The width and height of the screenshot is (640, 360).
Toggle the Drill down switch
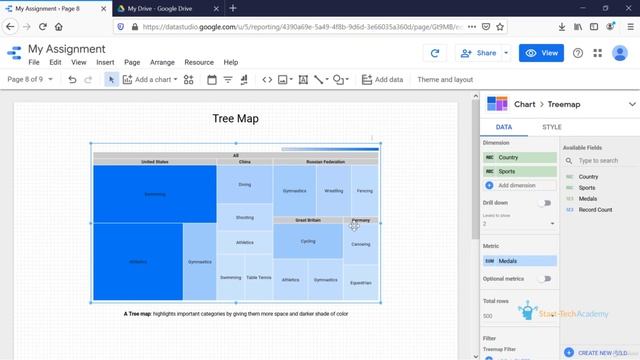tap(545, 203)
